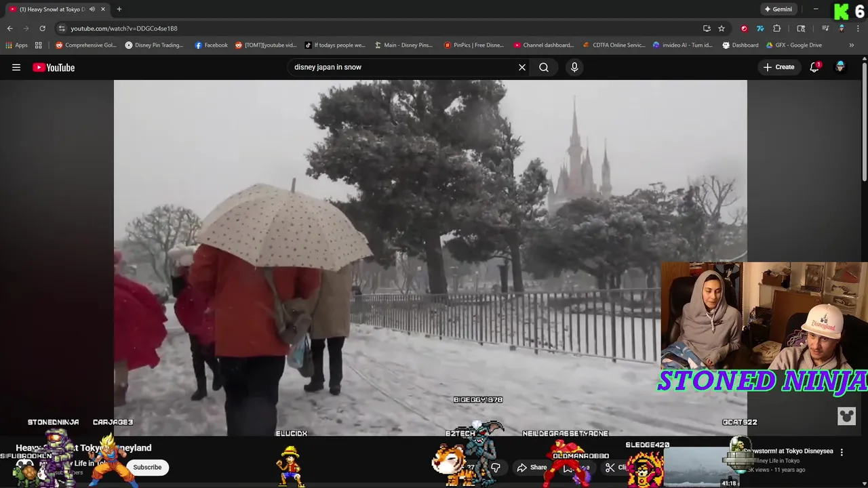Open the Dashboard bookmark

(741, 45)
